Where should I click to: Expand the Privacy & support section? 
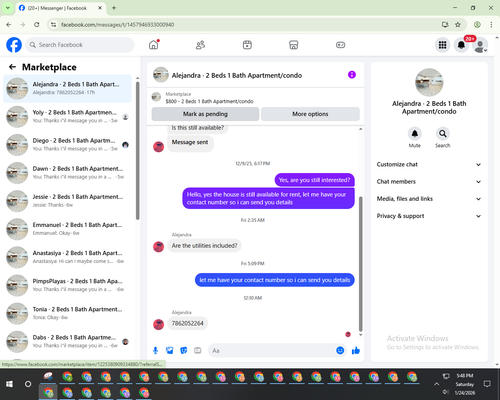point(429,216)
